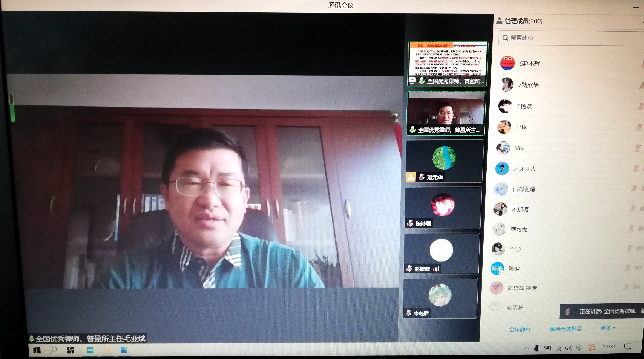Click 8杨跃 avatar
The image size is (644, 359).
click(505, 106)
